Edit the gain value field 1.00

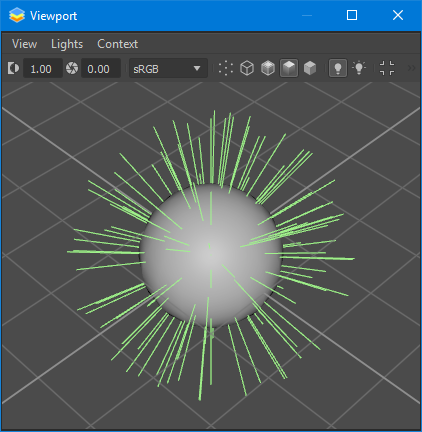point(43,68)
